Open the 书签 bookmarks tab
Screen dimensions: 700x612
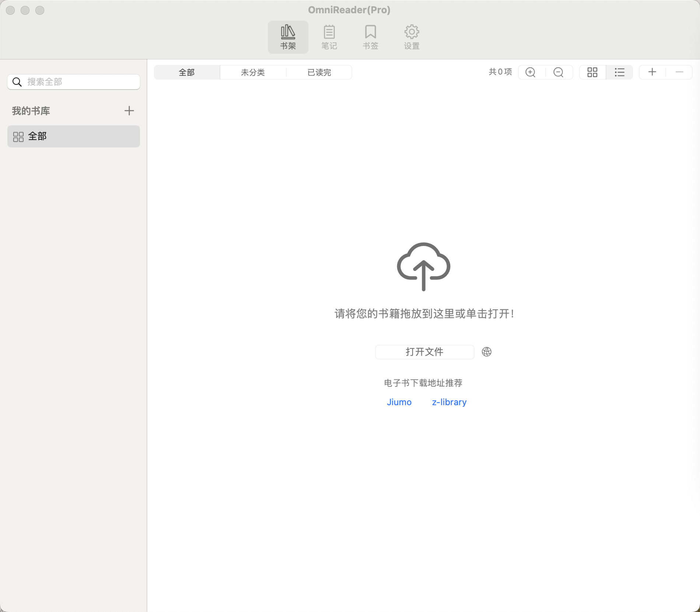coord(370,37)
